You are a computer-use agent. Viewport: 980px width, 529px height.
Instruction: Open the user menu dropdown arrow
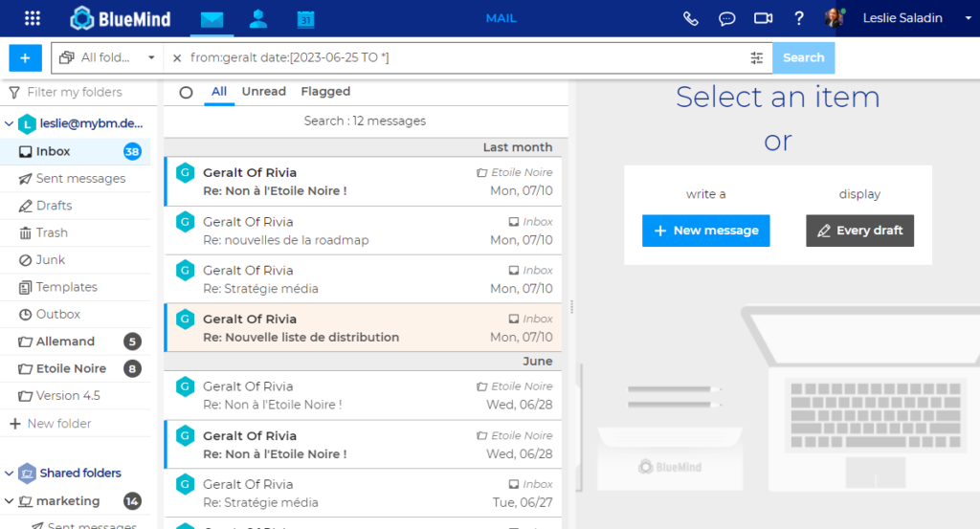coord(969,18)
